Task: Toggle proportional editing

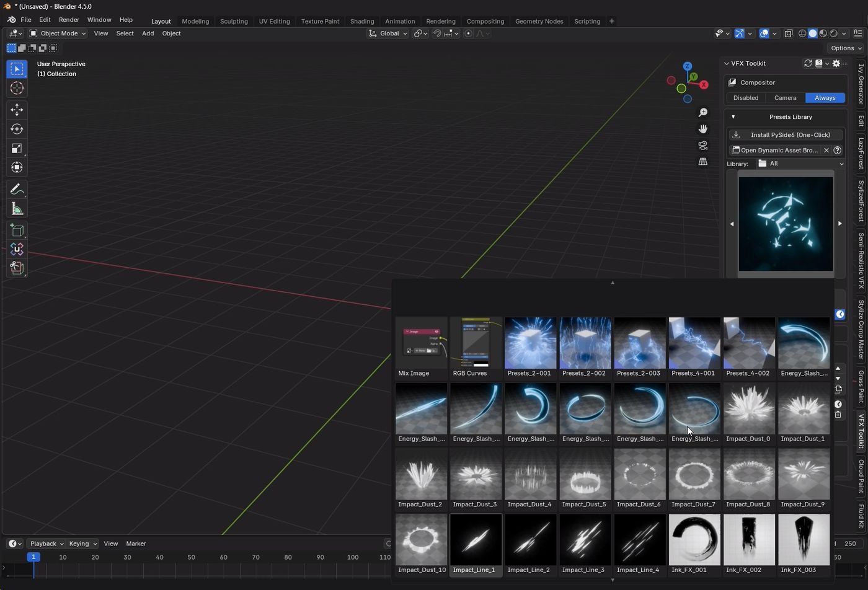Action: point(468,33)
